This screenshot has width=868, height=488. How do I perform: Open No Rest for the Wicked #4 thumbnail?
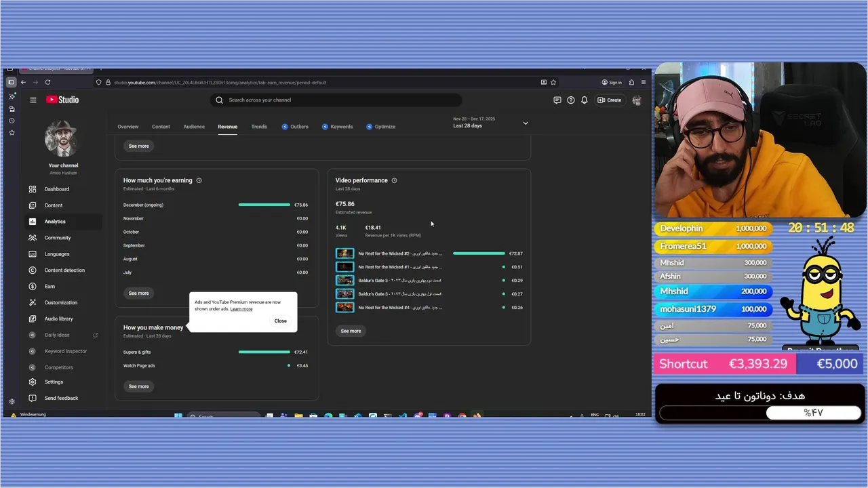tap(344, 308)
